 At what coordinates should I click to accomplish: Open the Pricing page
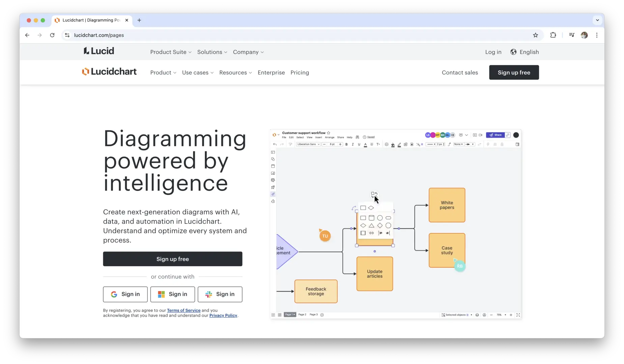pos(300,72)
